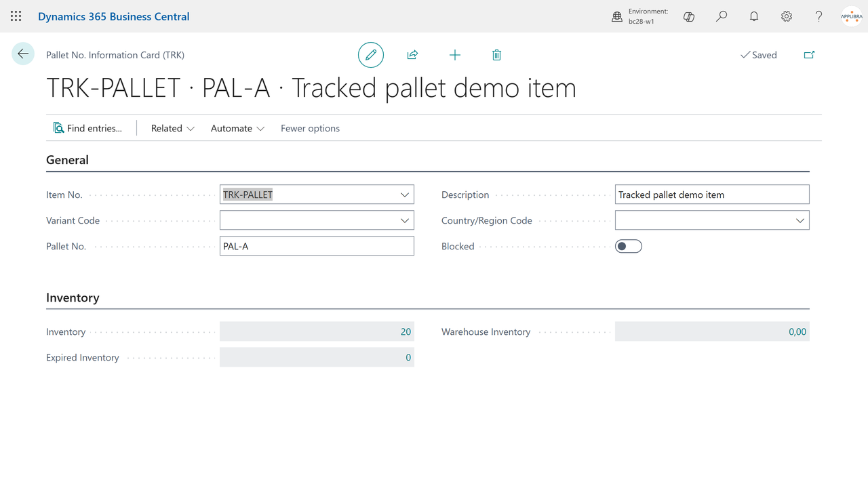Click the TRK-PALLET page title
This screenshot has height=488, width=868.
311,88
